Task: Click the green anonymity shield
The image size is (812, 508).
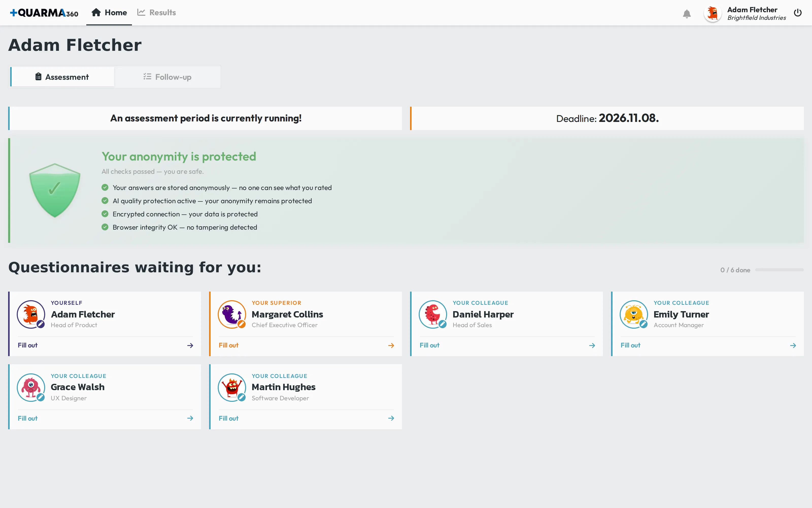Action: coord(55,190)
